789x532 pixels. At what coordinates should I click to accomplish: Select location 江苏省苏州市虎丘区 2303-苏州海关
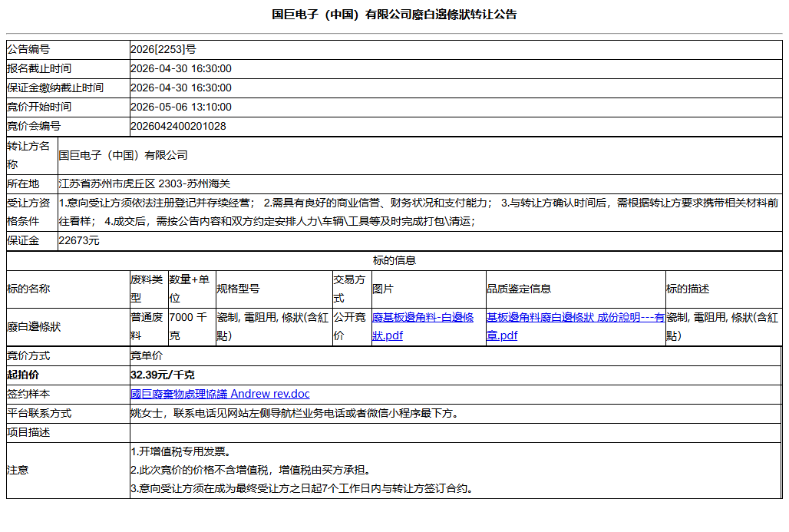click(x=144, y=183)
